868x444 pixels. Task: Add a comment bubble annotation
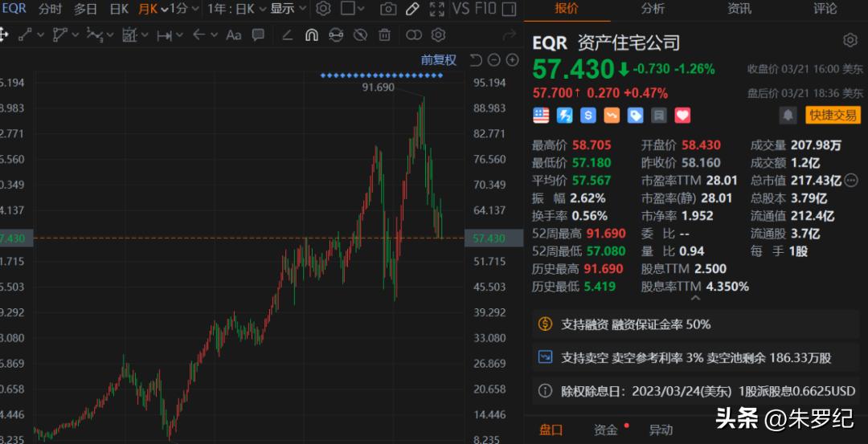[258, 35]
